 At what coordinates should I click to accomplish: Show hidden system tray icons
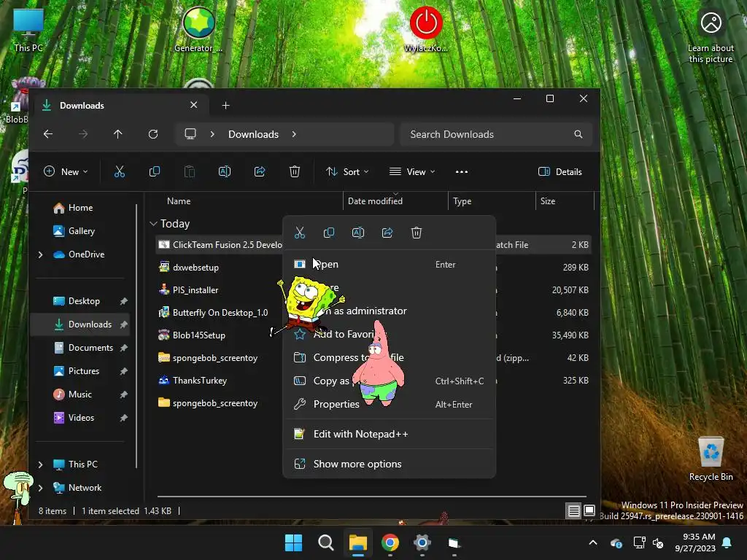(593, 542)
